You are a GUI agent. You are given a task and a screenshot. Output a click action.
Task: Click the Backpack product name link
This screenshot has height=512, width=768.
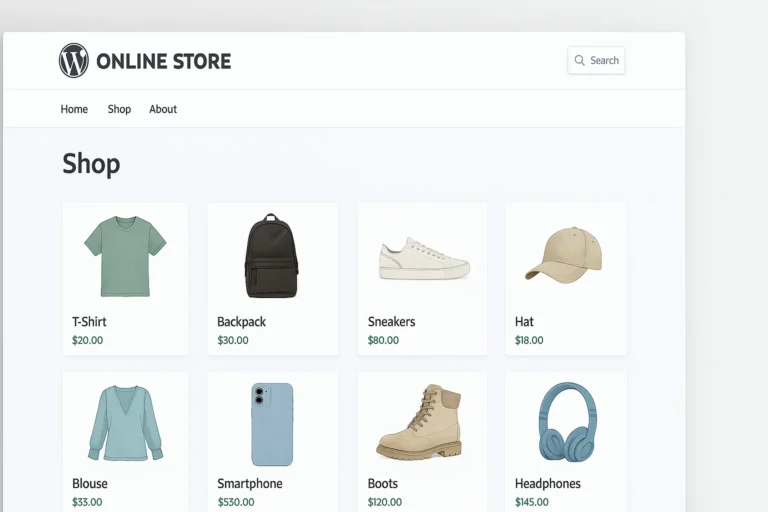point(241,322)
